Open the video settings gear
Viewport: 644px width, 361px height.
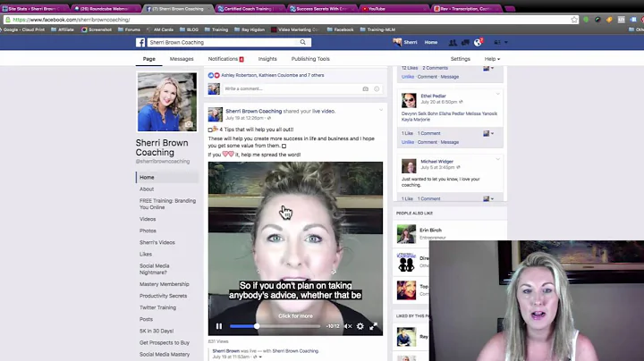360,326
